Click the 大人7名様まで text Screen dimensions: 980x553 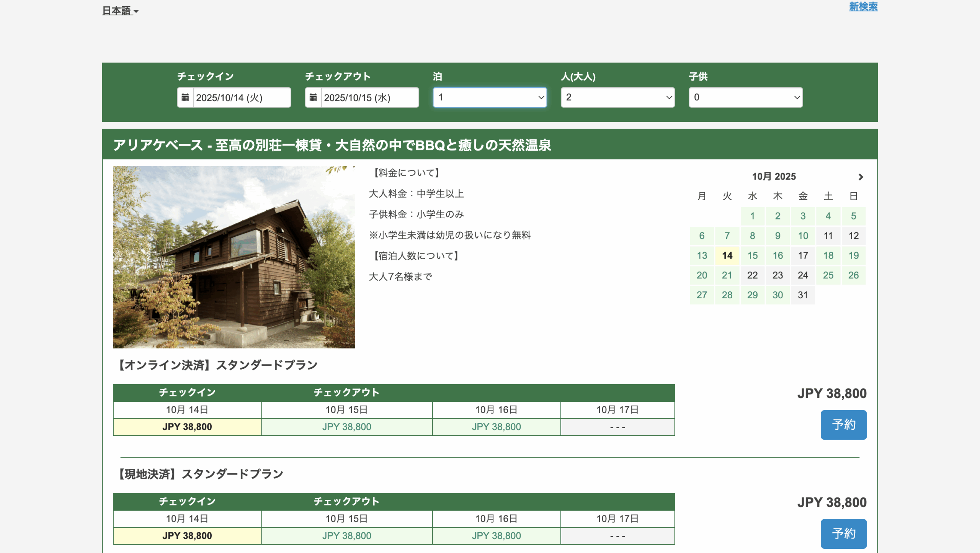click(x=400, y=276)
